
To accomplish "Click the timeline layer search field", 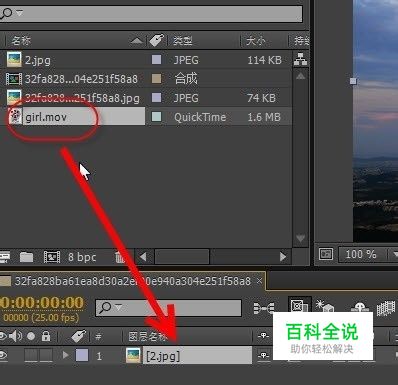I will [x=168, y=308].
